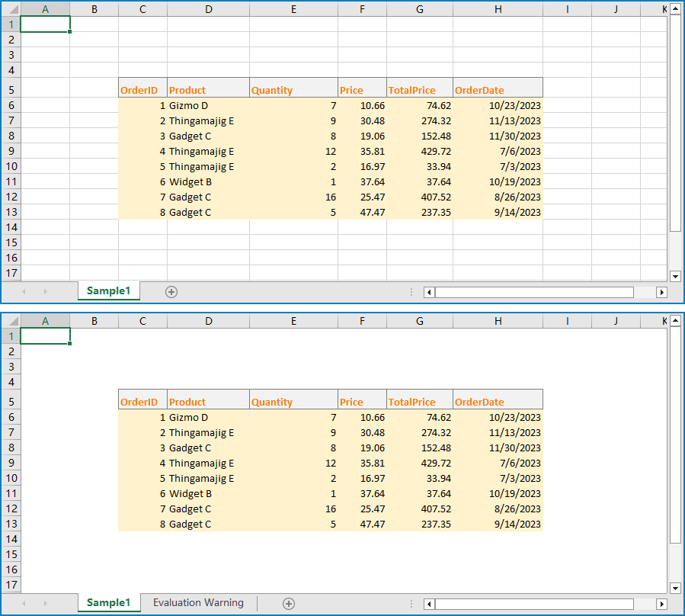Click previous-sheet navigation arrow in lower workbook
Screen dimensions: 685x616
(x=24, y=604)
